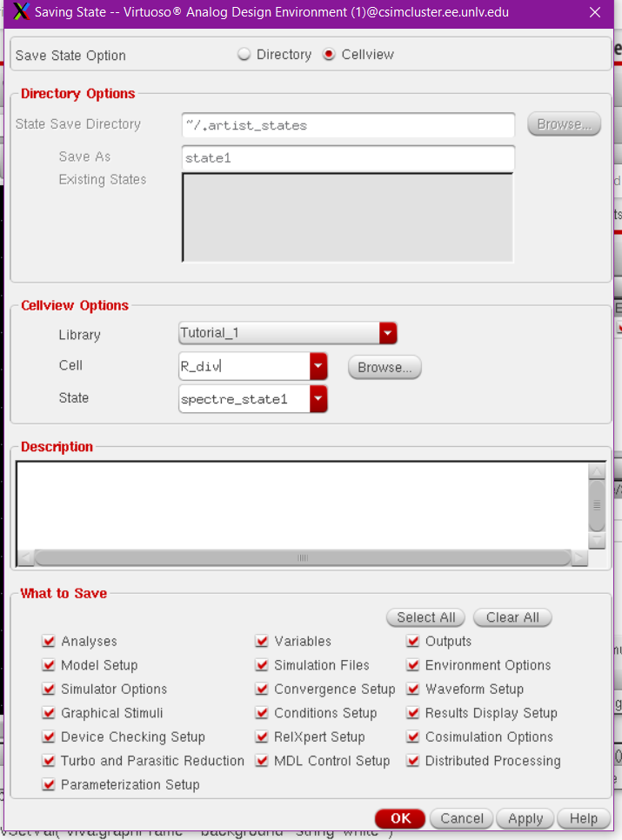Viewport: 622px width, 840px height.
Task: Click the Cell name R_div text field
Action: [244, 366]
